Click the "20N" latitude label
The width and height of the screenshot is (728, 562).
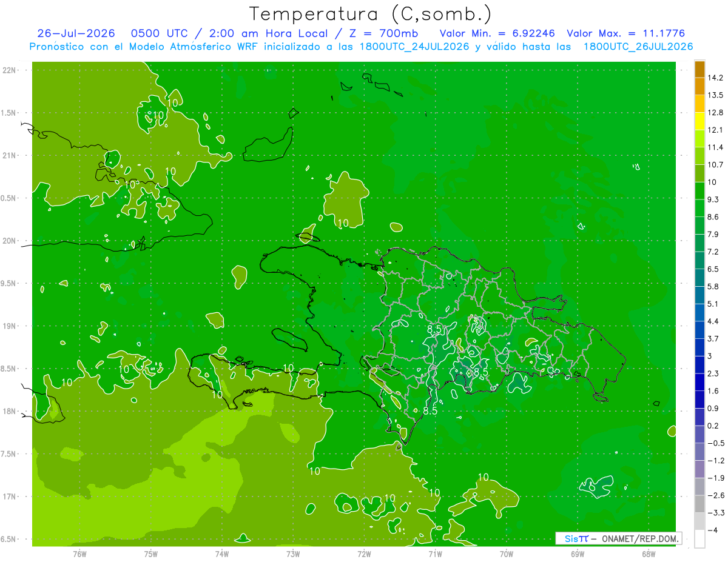tap(9, 241)
